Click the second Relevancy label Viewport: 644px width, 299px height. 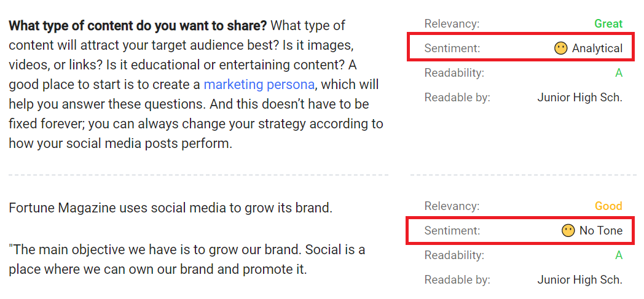tap(452, 206)
